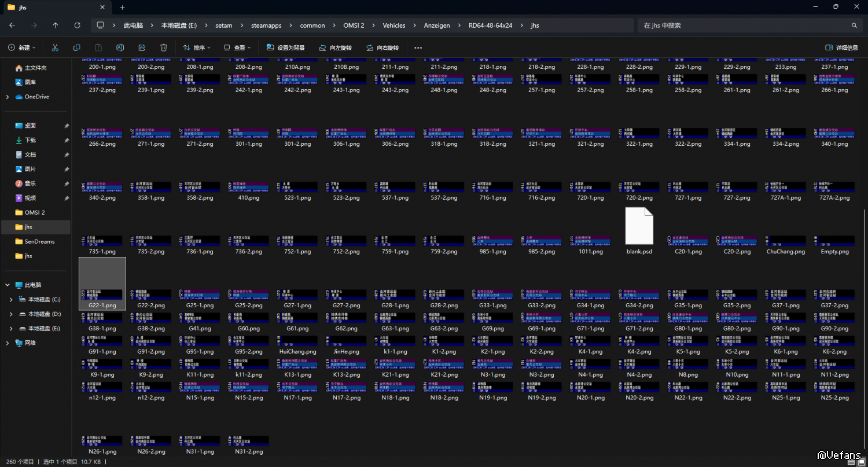Go up one folder level
This screenshot has height=467, width=868.
tap(56, 25)
